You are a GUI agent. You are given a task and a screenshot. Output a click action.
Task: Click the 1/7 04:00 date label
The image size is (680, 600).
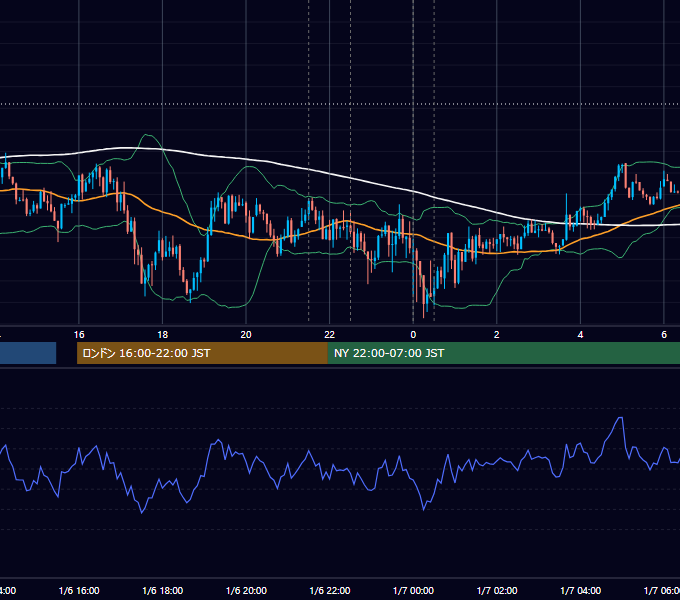581,590
